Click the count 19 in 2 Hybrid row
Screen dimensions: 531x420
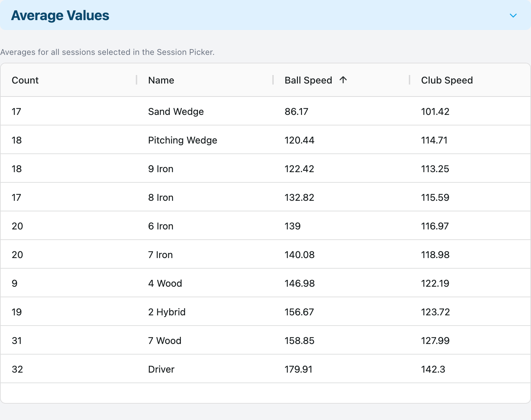(17, 312)
